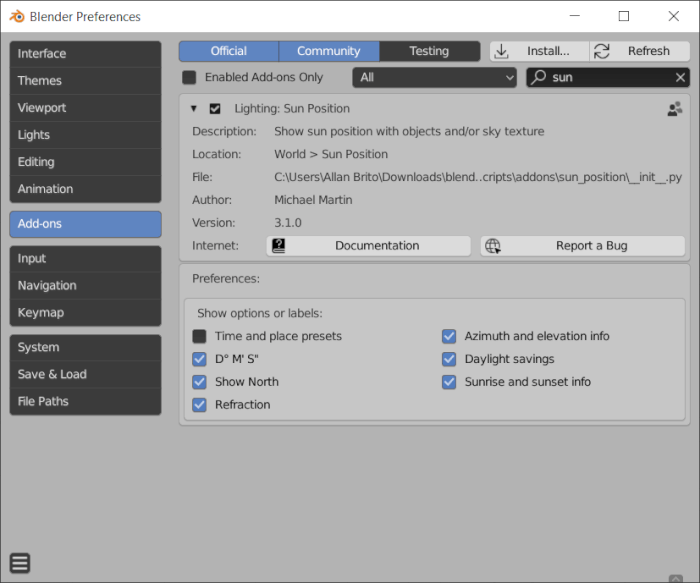
Task: Uncheck Azimuth and elevation info
Action: 449,336
